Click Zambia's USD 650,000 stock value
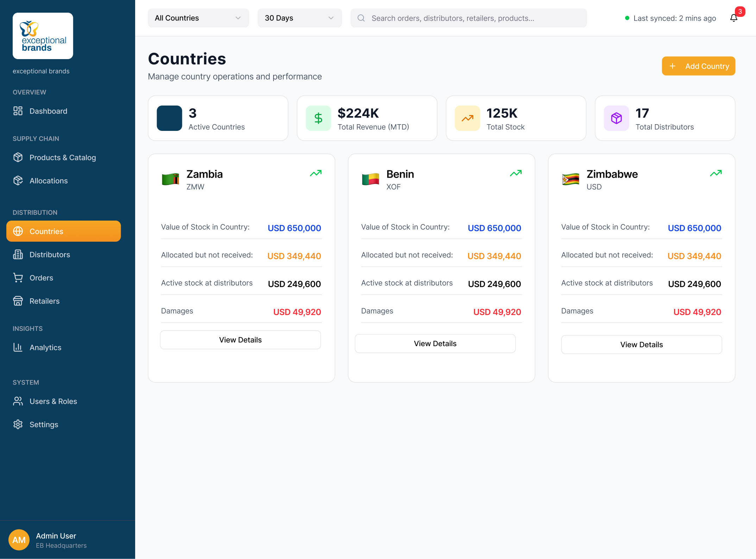Screen dimensions: 756x559 (294, 228)
